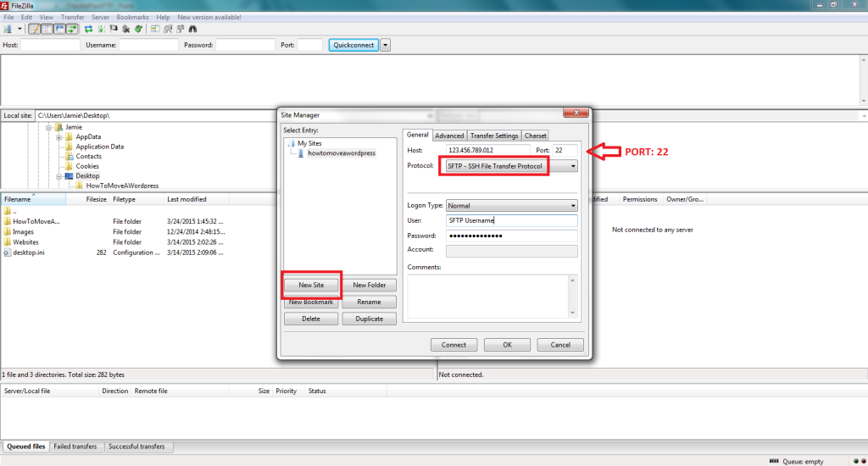Click the Comments box scrollbar down arrow

[x=573, y=313]
